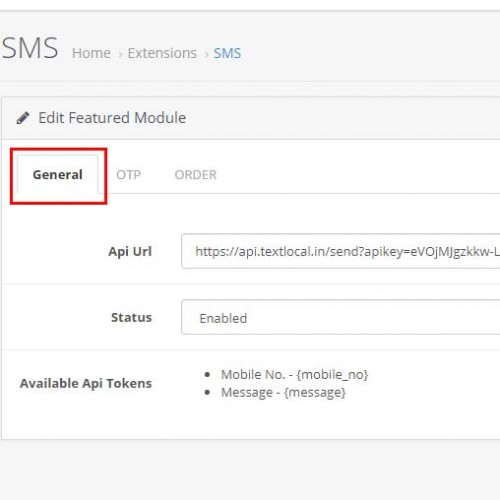Click the Api Url field label
This screenshot has height=500, width=500.
pos(130,251)
